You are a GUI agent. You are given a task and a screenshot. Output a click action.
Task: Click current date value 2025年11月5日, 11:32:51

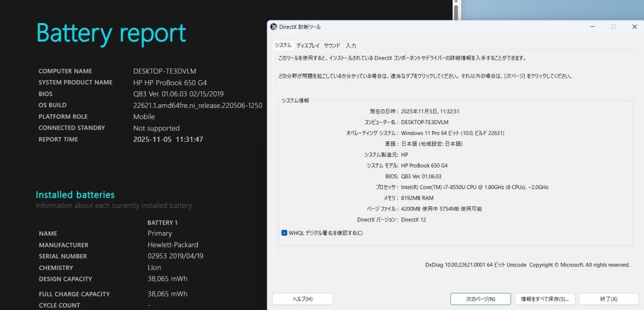tap(430, 111)
